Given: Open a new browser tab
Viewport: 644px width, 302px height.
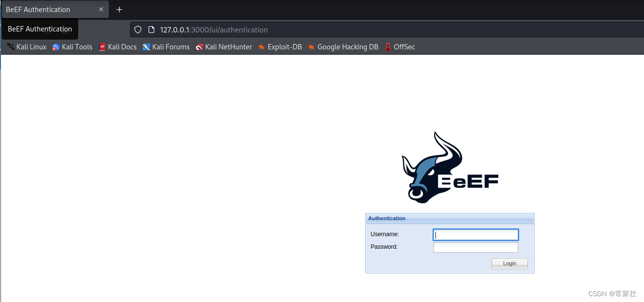Looking at the screenshot, I should click(120, 9).
